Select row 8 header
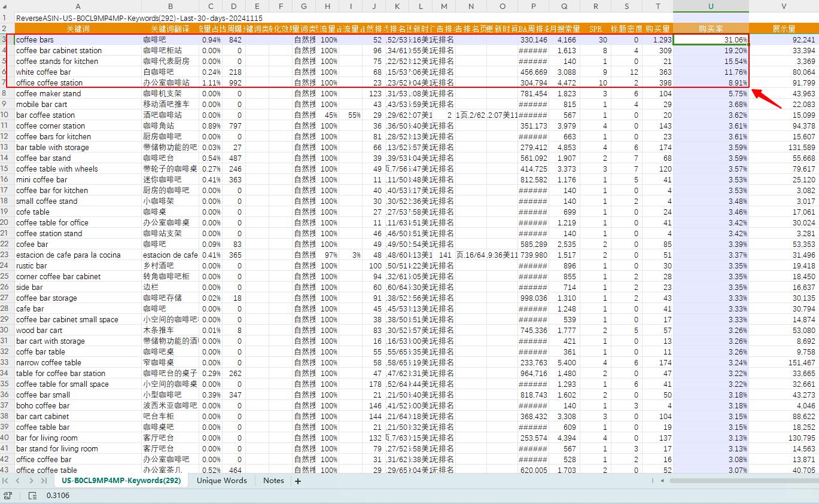This screenshot has height=504, width=819. [x=7, y=93]
